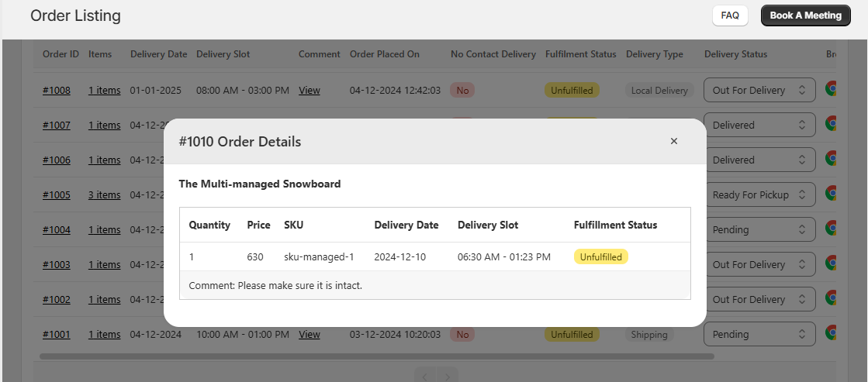The height and width of the screenshot is (382, 868).
Task: Go to the next page of orders
Action: (446, 376)
